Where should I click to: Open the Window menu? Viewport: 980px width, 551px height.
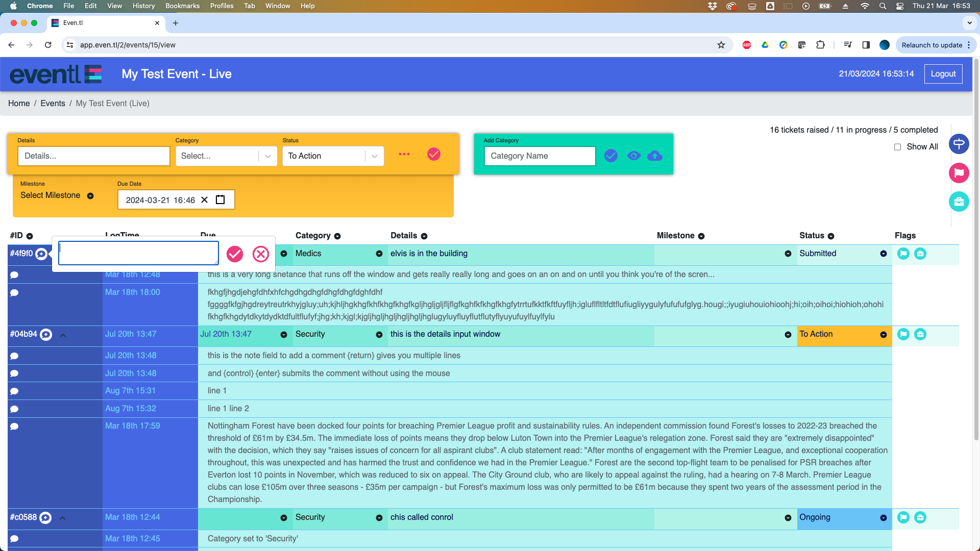click(x=278, y=6)
